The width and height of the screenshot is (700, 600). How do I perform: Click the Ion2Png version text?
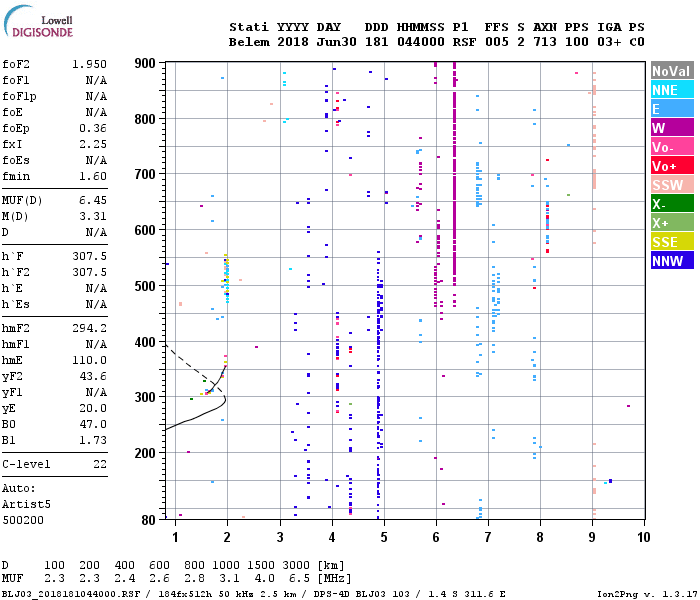tap(647, 594)
